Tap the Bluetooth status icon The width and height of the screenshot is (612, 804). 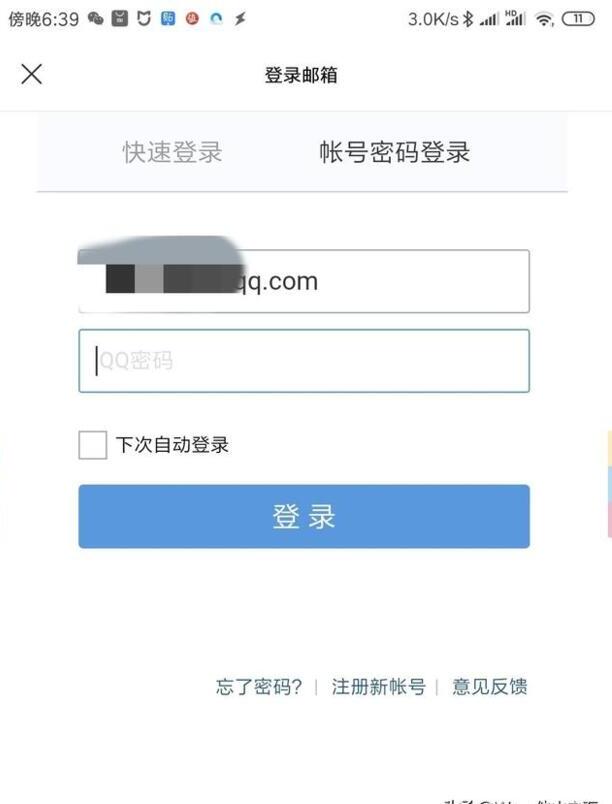pos(467,19)
